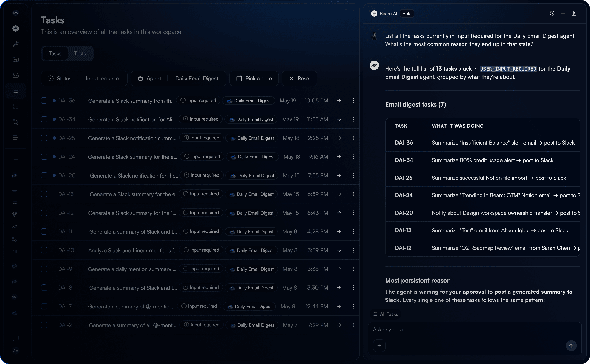590x364 pixels.
Task: Open the trending analytics arrow icon in sidebar
Action: (x=14, y=227)
